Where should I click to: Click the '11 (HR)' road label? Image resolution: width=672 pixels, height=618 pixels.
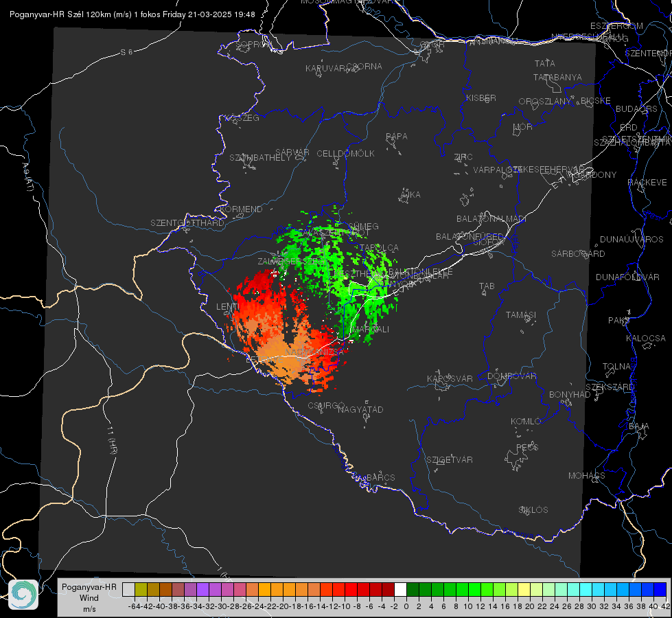coord(111,440)
